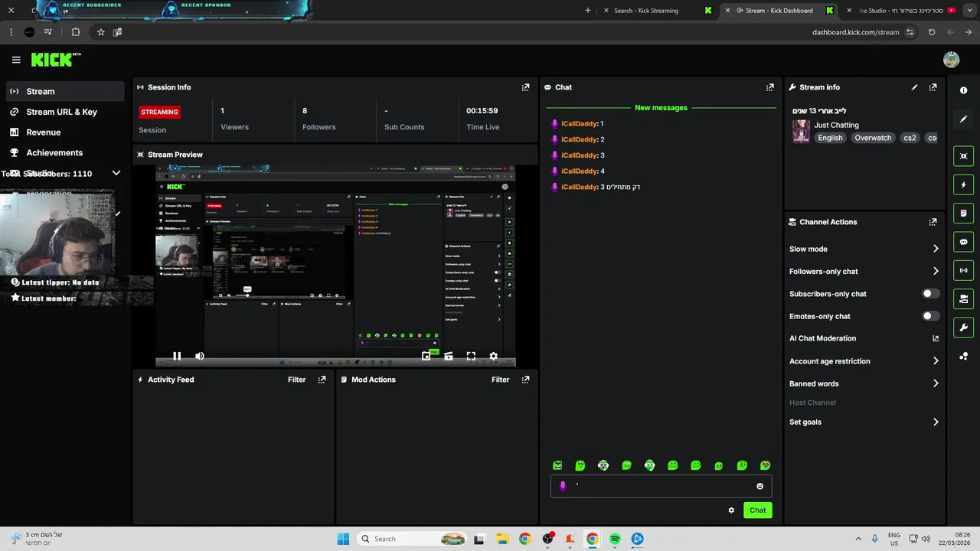The image size is (980, 551).
Task: Click the taskbar Search box
Action: point(413,539)
